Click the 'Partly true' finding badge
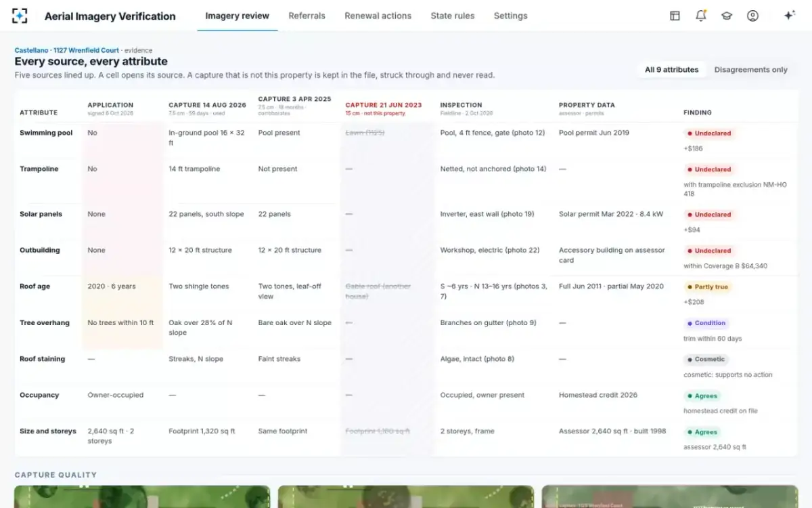The height and width of the screenshot is (508, 812). click(x=707, y=287)
